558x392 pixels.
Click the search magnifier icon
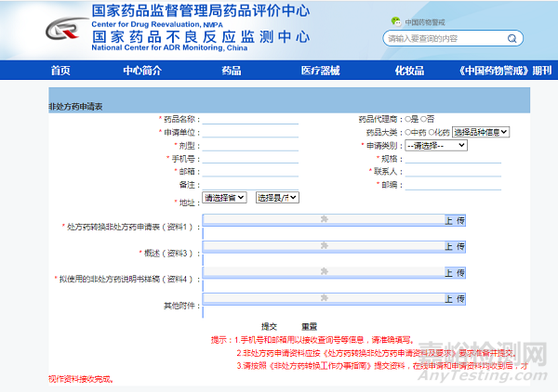511,38
